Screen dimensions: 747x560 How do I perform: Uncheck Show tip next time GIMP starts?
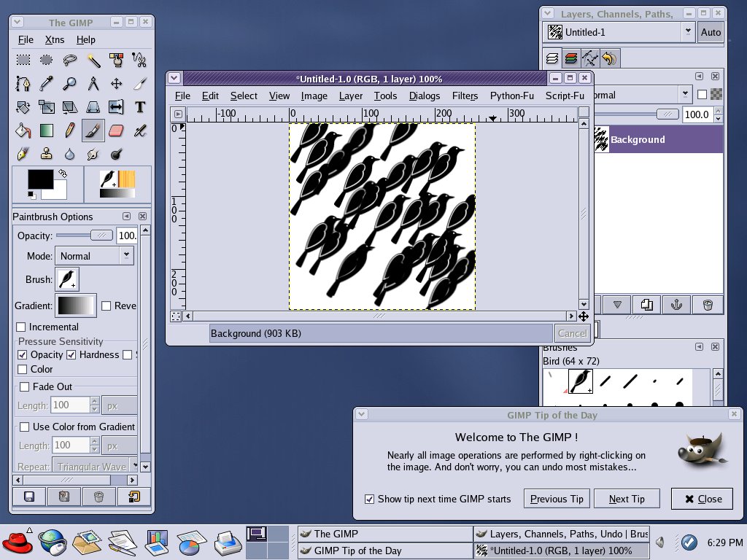click(370, 499)
